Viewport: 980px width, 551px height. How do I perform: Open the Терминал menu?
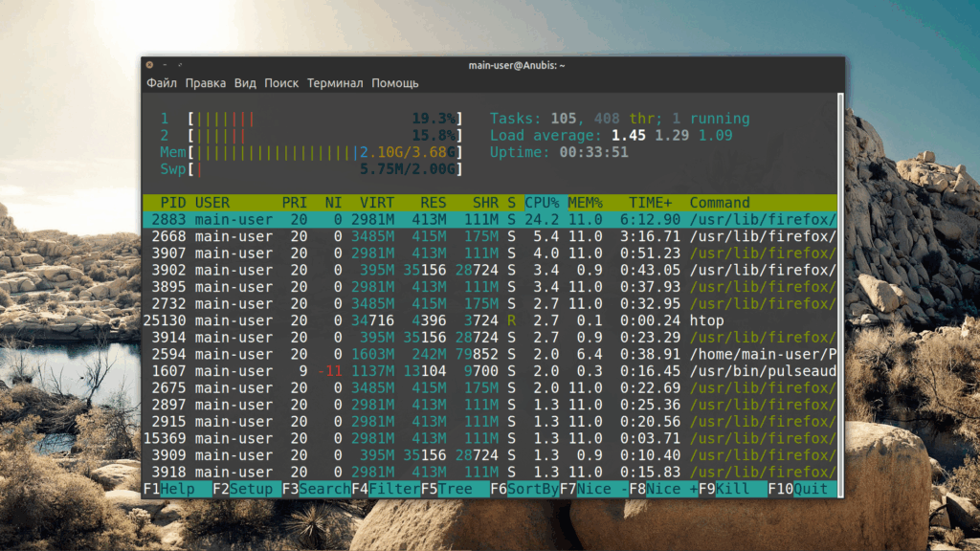(x=335, y=83)
